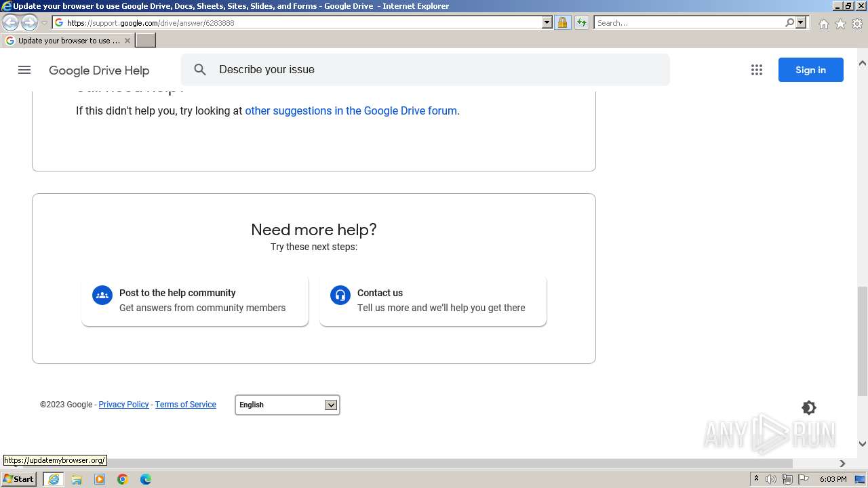This screenshot has height=488, width=868.
Task: Select the Update your browser tab
Action: coord(68,41)
